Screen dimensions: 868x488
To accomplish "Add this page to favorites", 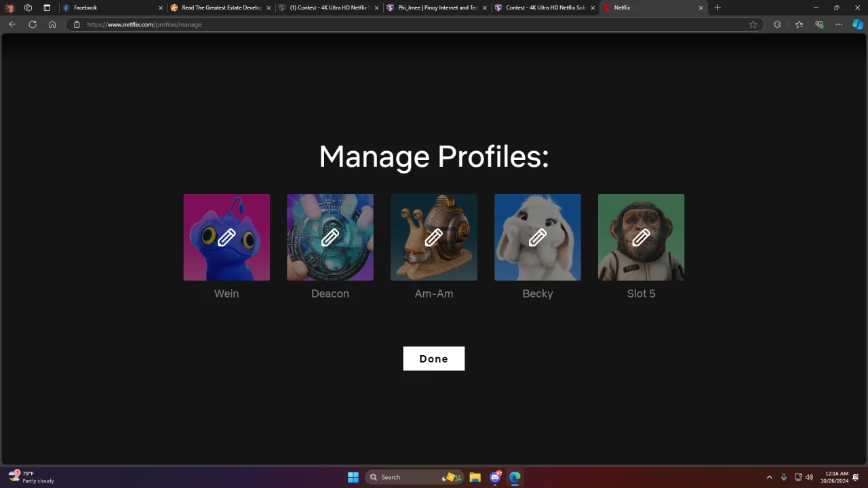I will [753, 24].
